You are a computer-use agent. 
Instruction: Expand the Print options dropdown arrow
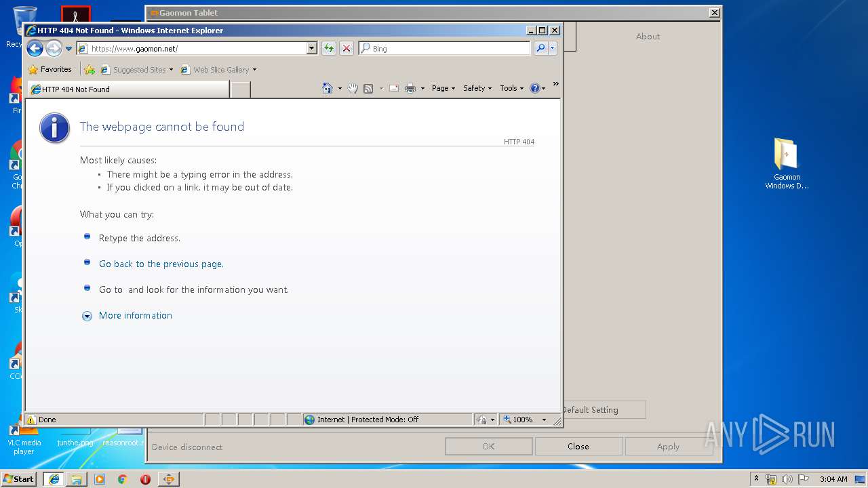422,88
